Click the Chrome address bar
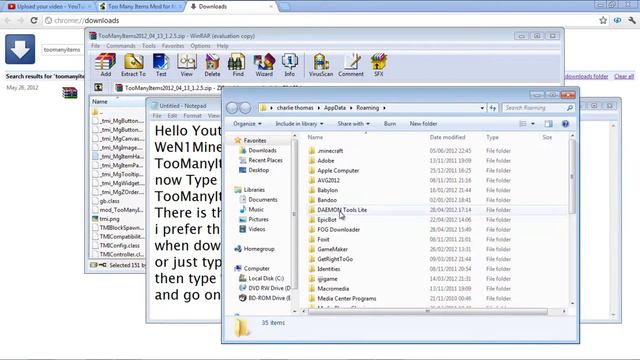640x360 pixels. pos(318,20)
